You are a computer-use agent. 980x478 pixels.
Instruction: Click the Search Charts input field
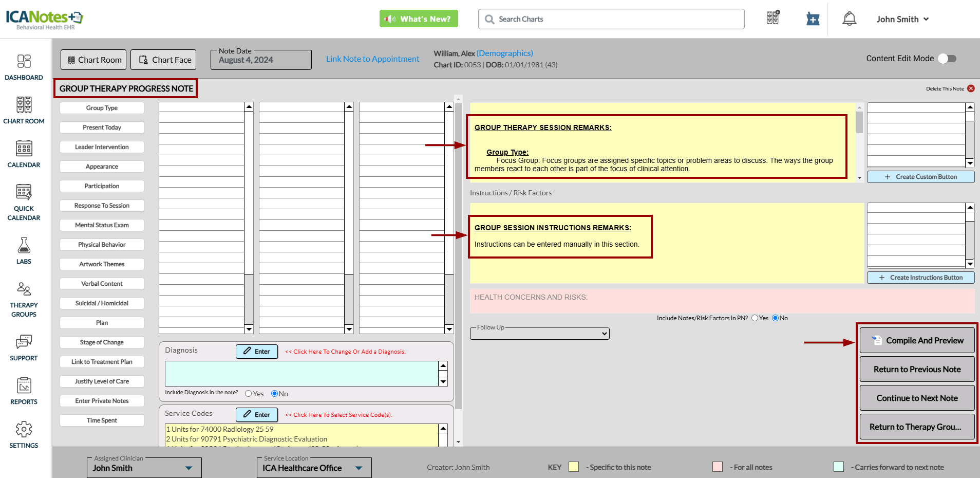(611, 19)
